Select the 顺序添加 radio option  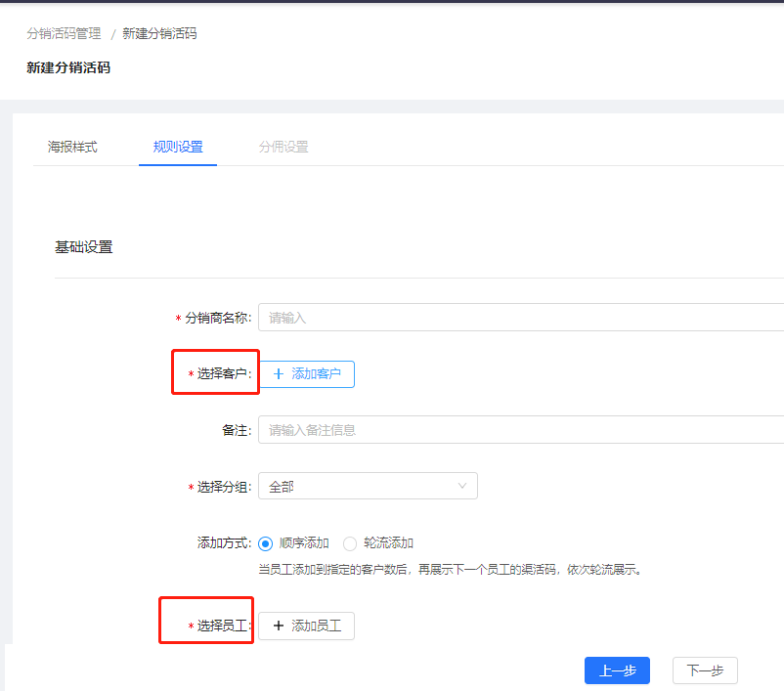265,543
